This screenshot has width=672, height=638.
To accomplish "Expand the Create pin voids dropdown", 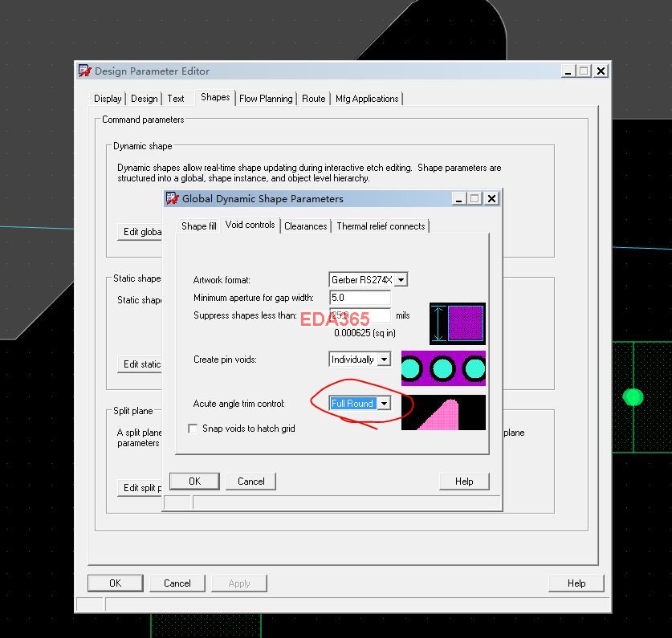I will pos(385,359).
